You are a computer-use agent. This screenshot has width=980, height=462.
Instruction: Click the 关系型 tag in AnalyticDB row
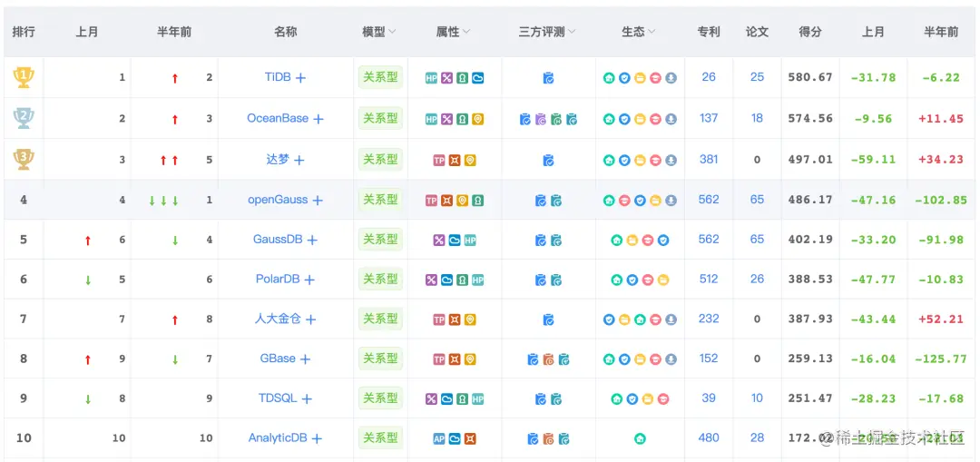click(x=380, y=437)
